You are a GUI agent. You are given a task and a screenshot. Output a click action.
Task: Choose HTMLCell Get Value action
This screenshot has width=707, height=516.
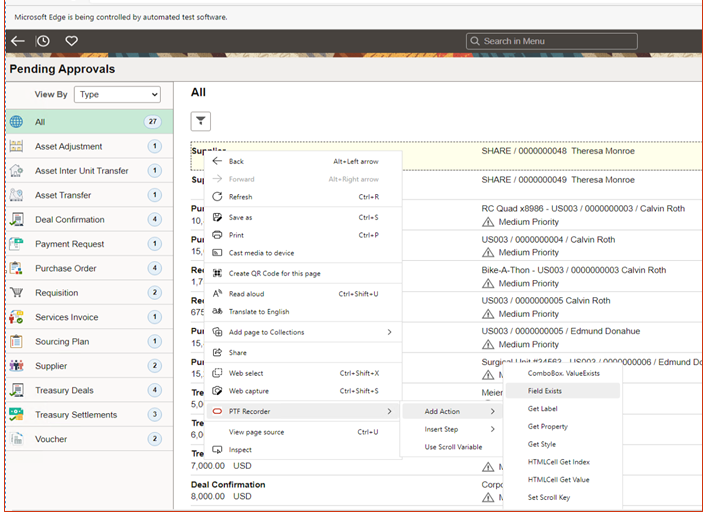point(563,479)
